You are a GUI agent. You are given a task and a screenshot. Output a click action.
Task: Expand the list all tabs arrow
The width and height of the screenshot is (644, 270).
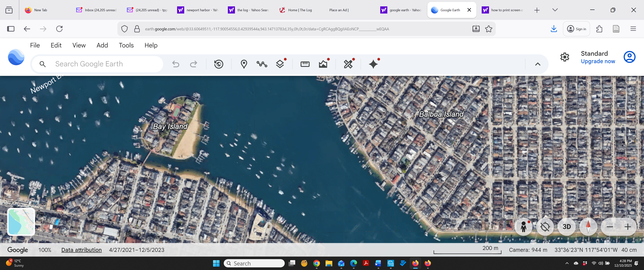tap(555, 10)
